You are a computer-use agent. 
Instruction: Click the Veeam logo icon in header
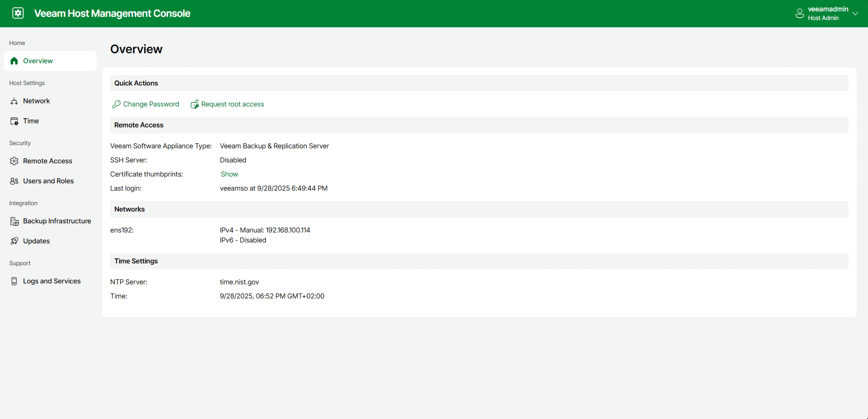[x=18, y=13]
